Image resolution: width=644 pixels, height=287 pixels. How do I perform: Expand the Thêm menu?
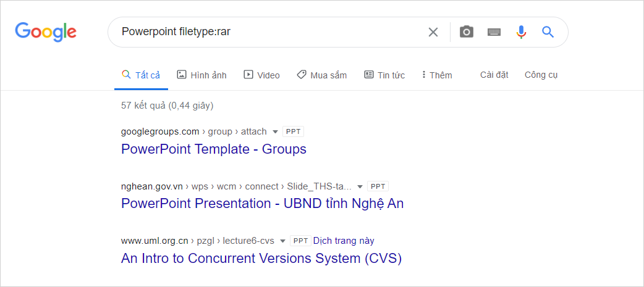click(x=437, y=75)
